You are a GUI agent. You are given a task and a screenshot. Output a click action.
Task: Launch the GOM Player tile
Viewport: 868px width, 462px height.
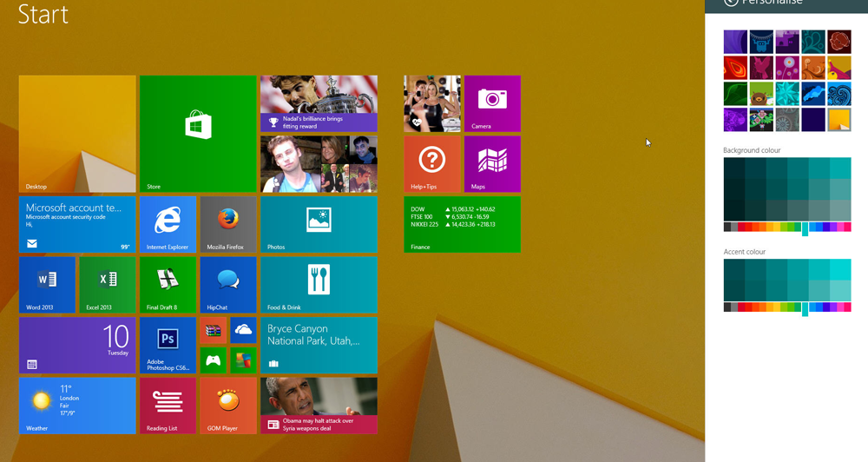coord(228,406)
